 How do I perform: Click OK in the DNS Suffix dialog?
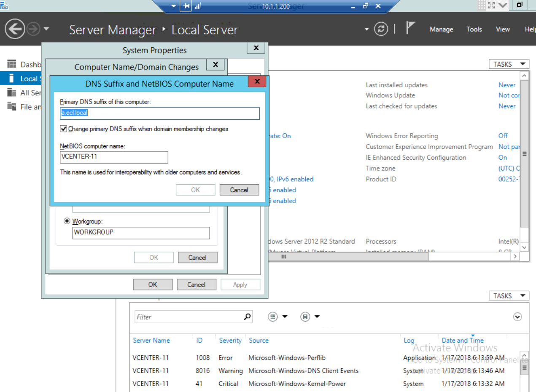(x=195, y=190)
